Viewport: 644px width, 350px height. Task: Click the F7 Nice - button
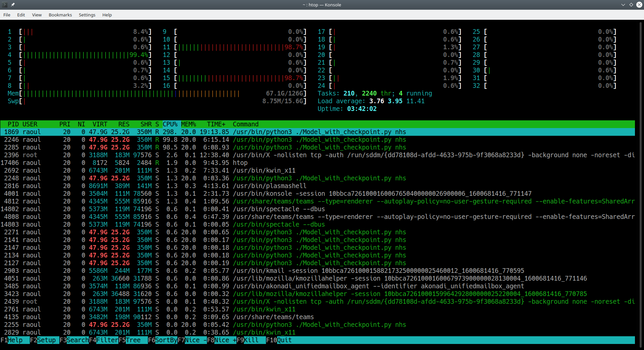(192, 340)
